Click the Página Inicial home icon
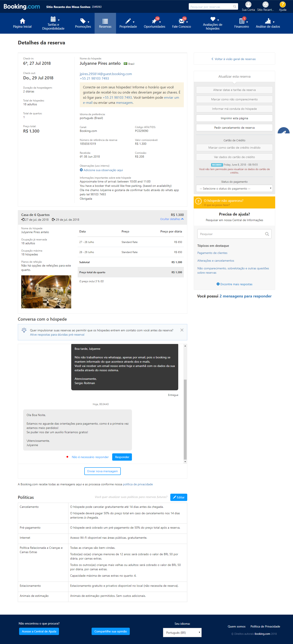293x644 pixels. pos(22,21)
